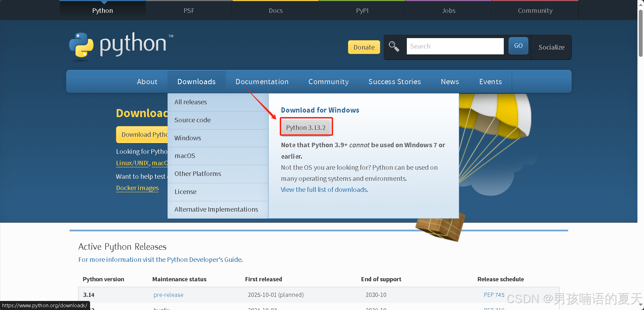Click the yellow Donate button
Image resolution: width=644 pixels, height=310 pixels.
pos(364,47)
